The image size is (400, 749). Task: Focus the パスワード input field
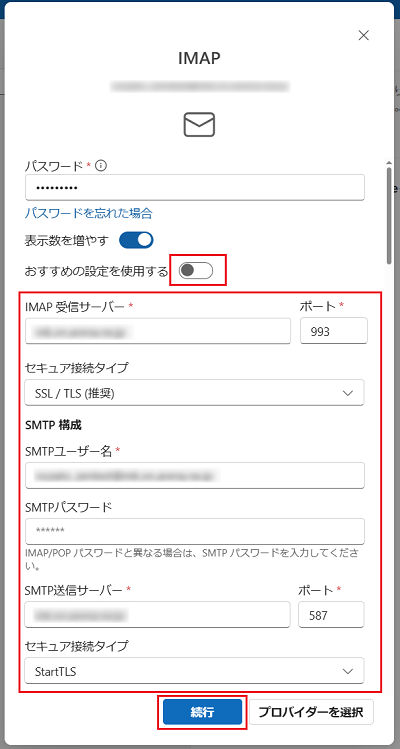[195, 187]
